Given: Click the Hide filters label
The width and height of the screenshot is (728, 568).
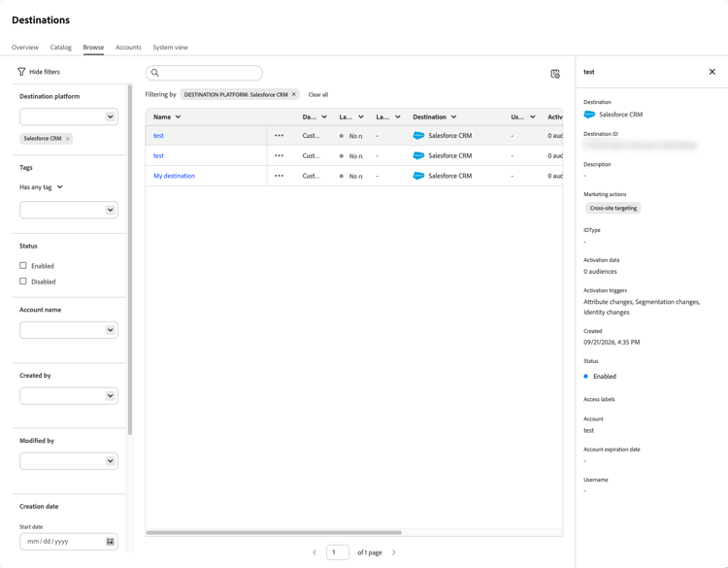Looking at the screenshot, I should click(45, 72).
